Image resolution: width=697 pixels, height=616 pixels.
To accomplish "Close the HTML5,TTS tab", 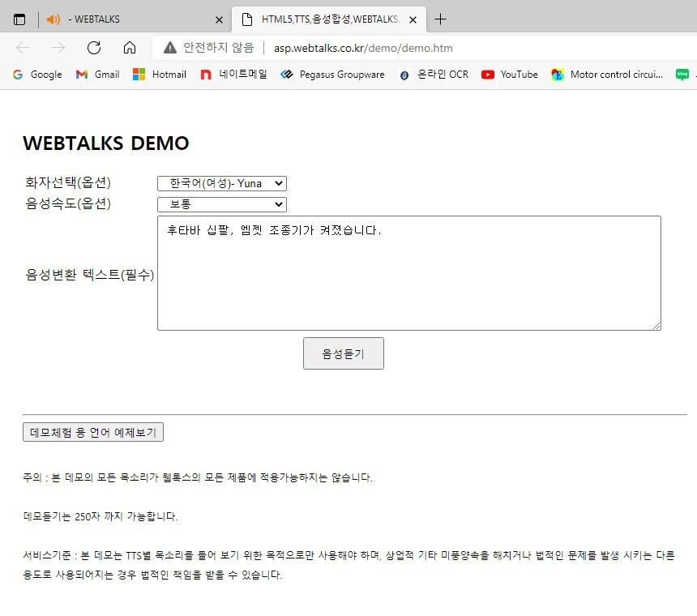I will tap(413, 19).
